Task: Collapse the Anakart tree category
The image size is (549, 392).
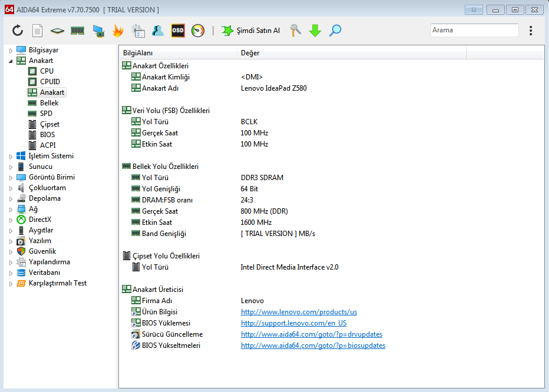Action: [x=11, y=61]
